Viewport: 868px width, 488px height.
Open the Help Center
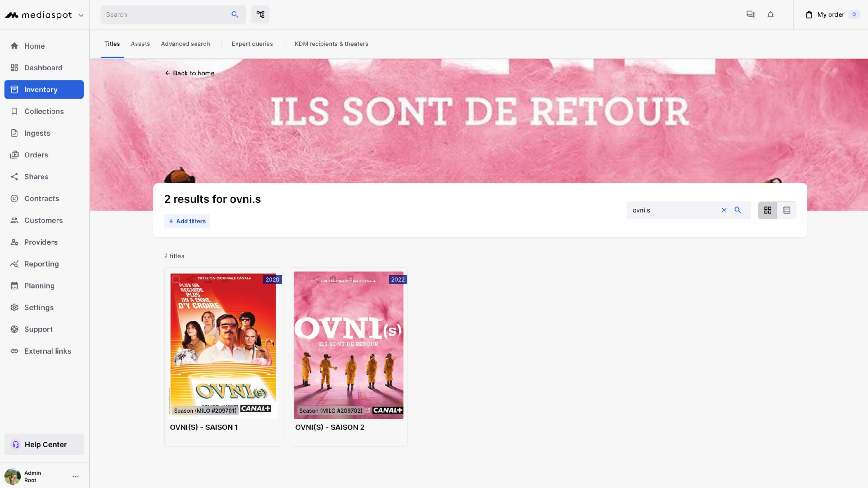click(x=44, y=445)
